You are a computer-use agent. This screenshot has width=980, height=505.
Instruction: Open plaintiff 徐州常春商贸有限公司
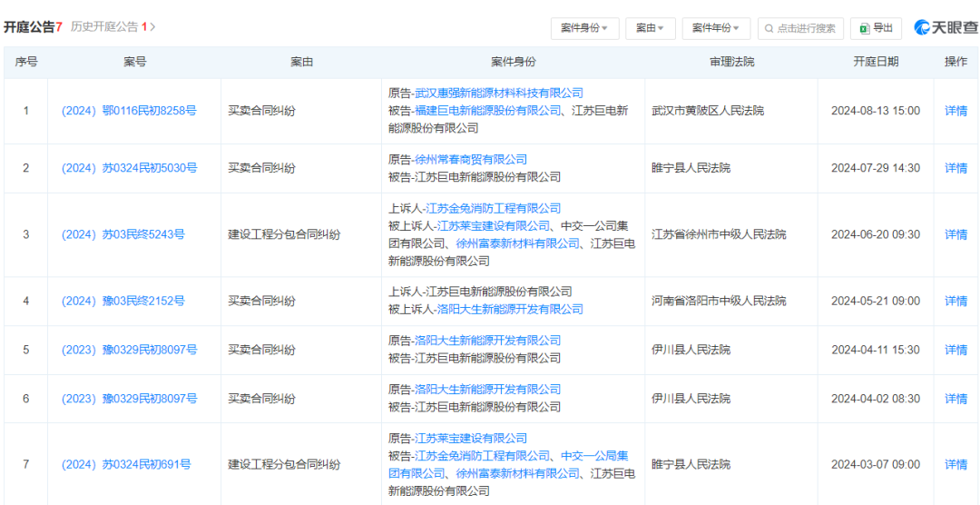(x=471, y=160)
